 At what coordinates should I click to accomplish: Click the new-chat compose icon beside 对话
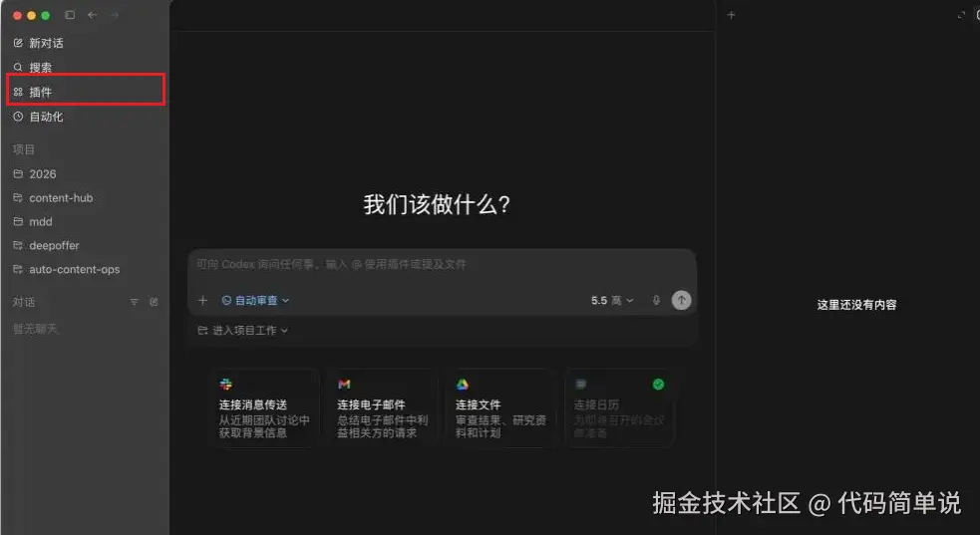click(x=154, y=302)
